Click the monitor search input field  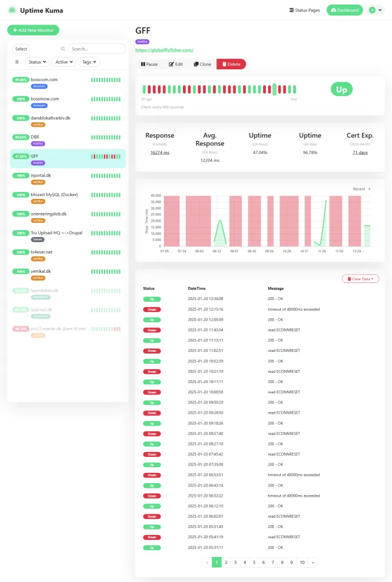point(95,49)
